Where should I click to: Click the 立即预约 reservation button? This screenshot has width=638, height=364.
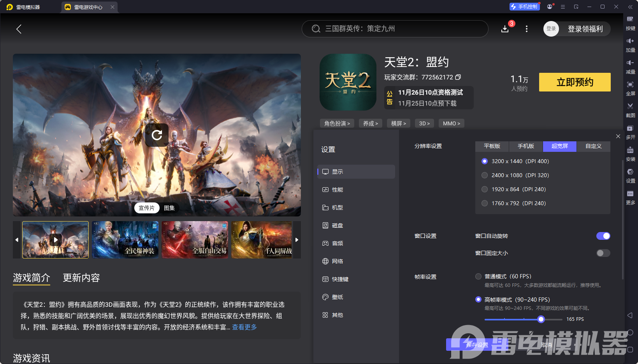(575, 82)
